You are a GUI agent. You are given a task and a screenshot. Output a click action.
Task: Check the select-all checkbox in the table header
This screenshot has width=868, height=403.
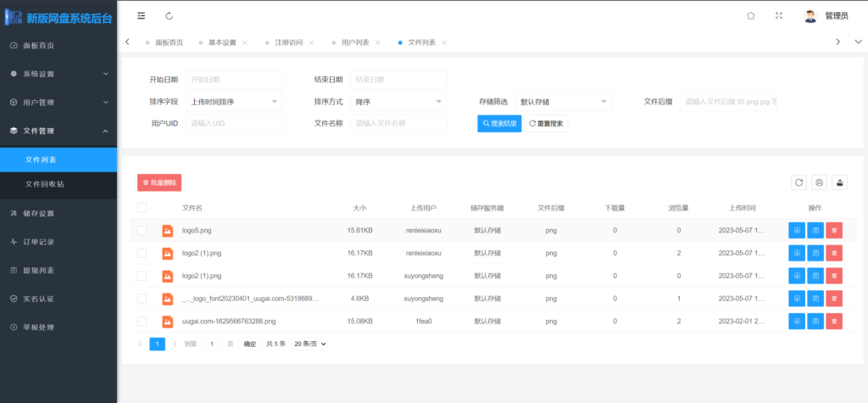(142, 208)
